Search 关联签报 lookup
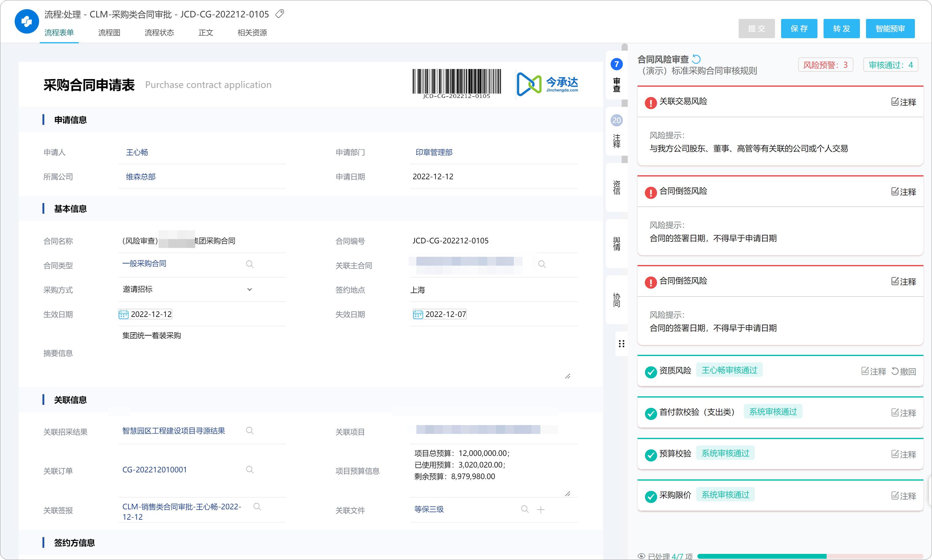This screenshot has height=560, width=932. (x=257, y=507)
